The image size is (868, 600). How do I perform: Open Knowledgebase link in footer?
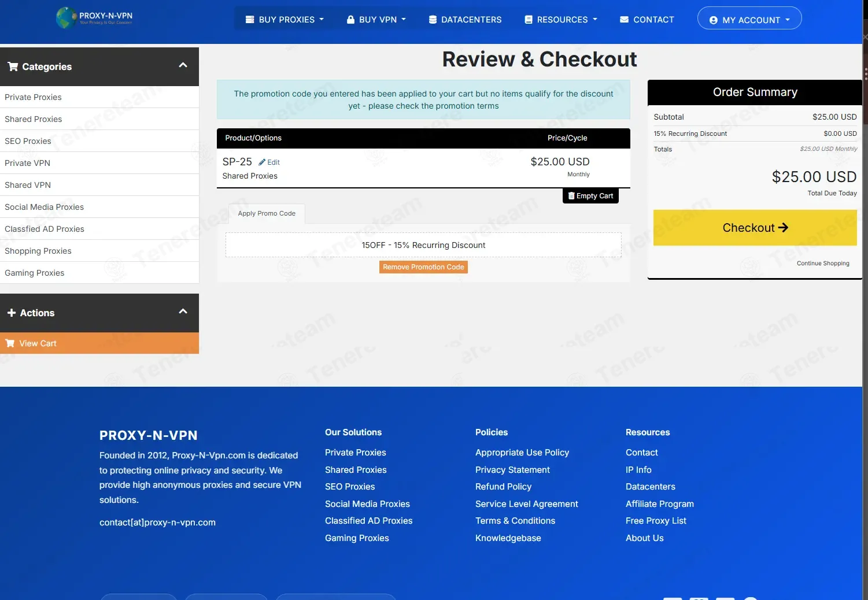pyautogui.click(x=508, y=538)
